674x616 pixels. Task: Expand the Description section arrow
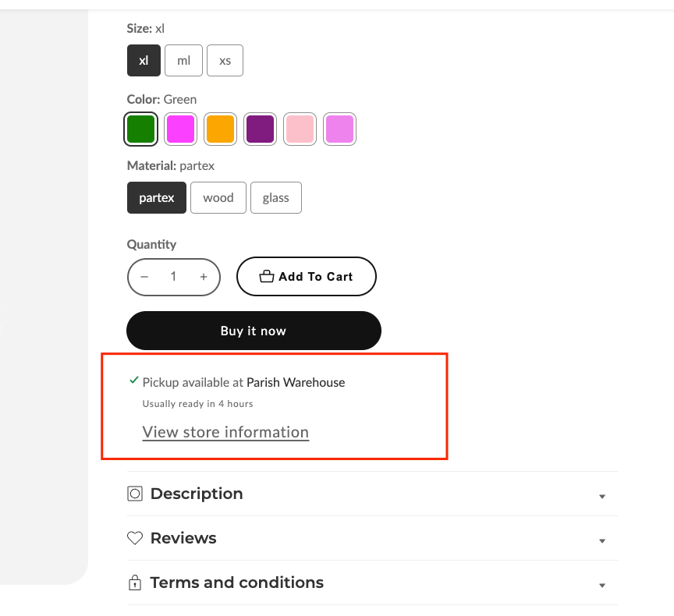[x=602, y=496]
